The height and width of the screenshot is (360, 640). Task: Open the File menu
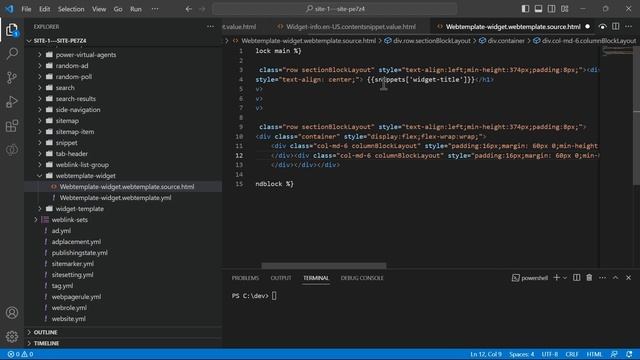(x=26, y=9)
